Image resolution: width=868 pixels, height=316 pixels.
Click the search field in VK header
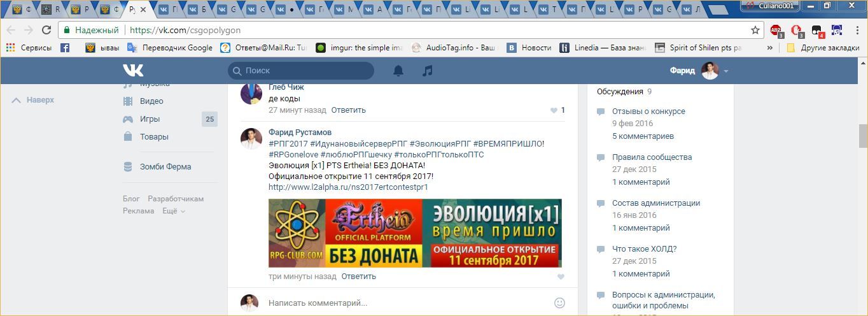(x=301, y=71)
